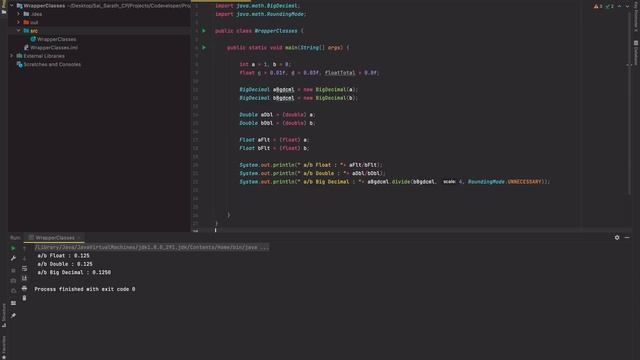
Task: Collapse the src folder
Action: tap(18, 31)
